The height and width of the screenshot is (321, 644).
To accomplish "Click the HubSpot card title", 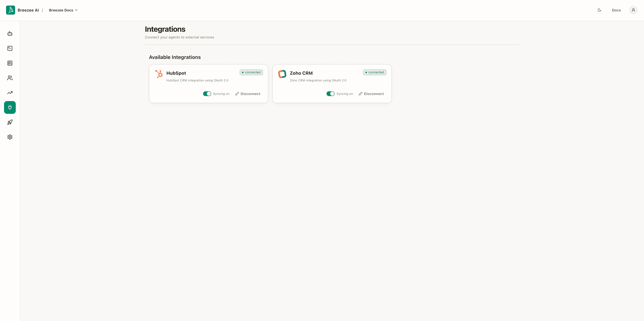I will (176, 73).
